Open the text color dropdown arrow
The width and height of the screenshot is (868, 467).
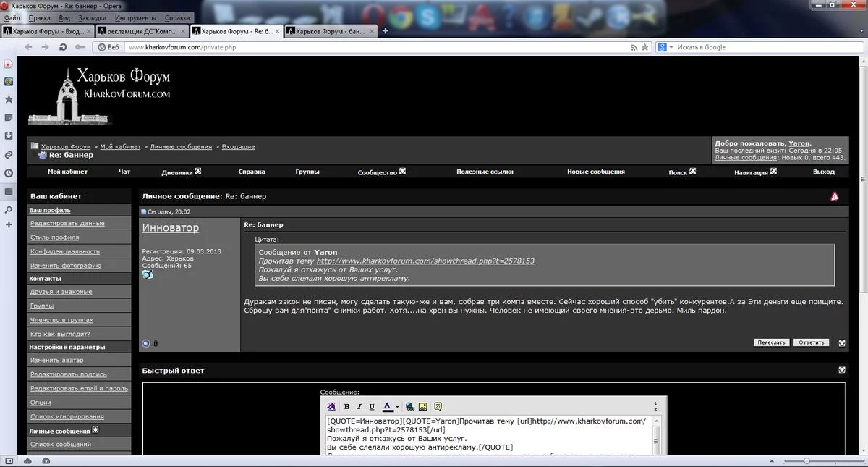coord(397,407)
